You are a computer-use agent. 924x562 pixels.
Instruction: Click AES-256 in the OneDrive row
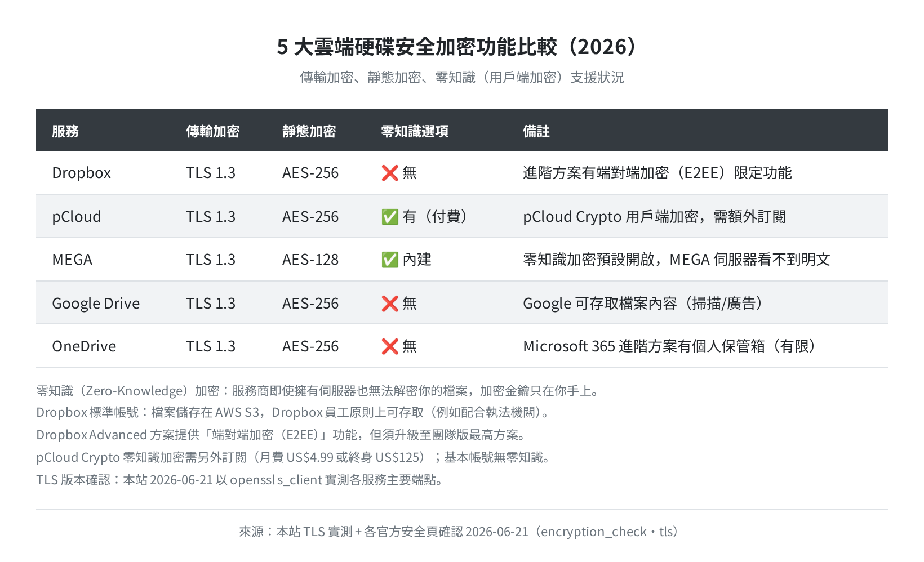pyautogui.click(x=310, y=346)
